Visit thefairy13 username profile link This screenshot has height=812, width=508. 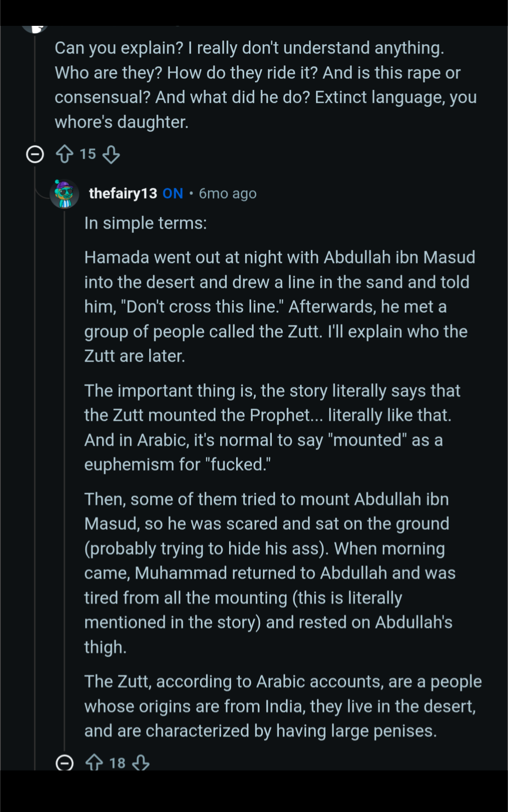123,193
